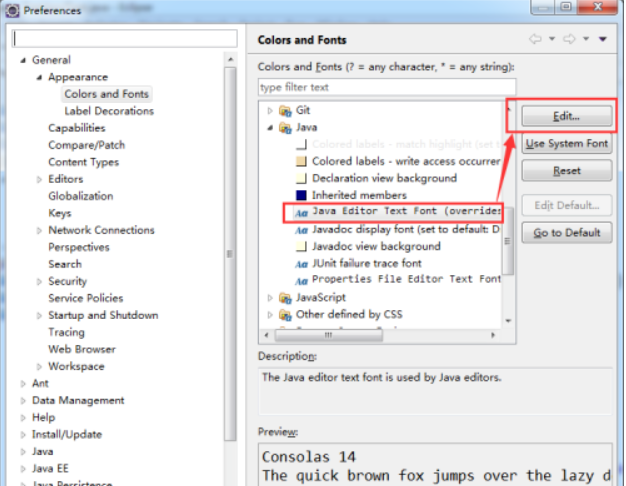The image size is (626, 486).
Task: Expand the Editors node in preferences tree
Action: 38,179
